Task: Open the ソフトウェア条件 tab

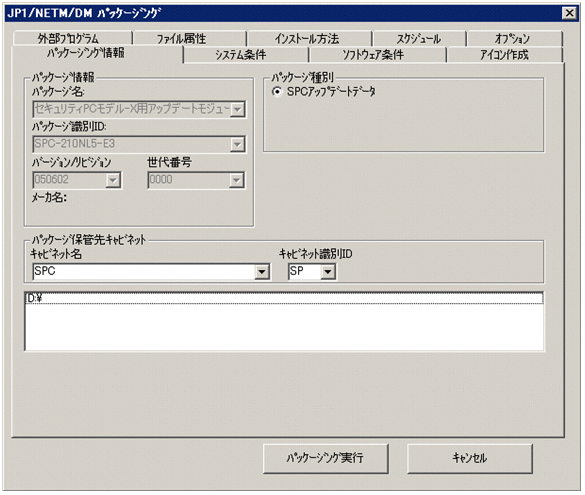Action: [377, 55]
